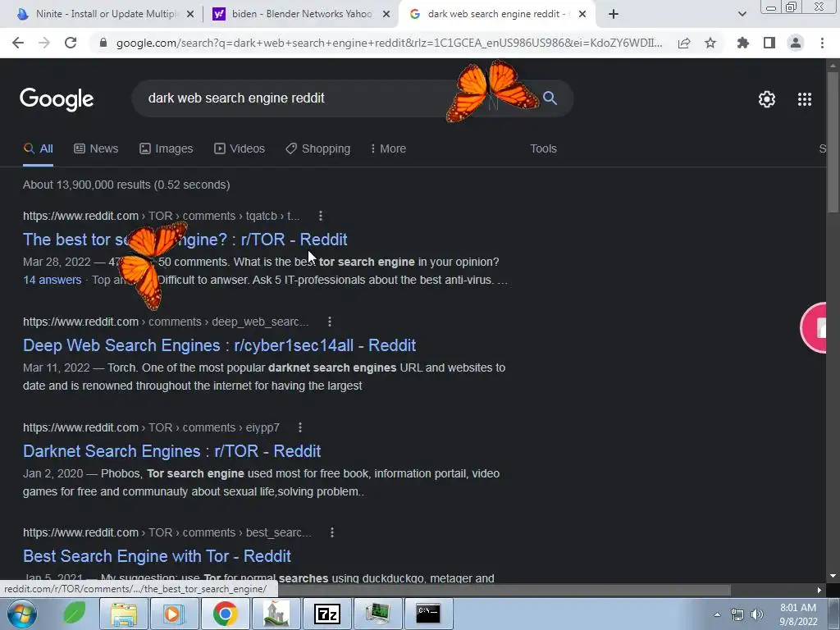
Task: Open options for the eiypp7 result
Action: [x=300, y=427]
